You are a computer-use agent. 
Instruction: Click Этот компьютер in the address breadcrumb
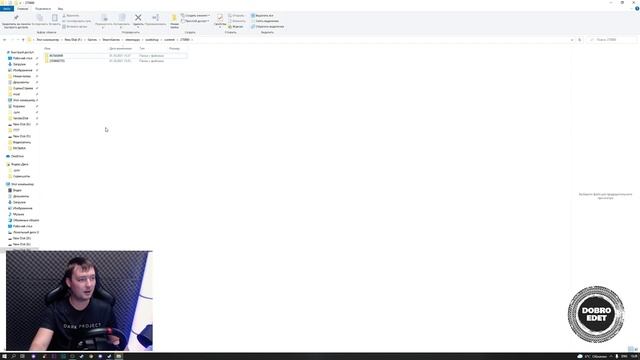click(48, 40)
